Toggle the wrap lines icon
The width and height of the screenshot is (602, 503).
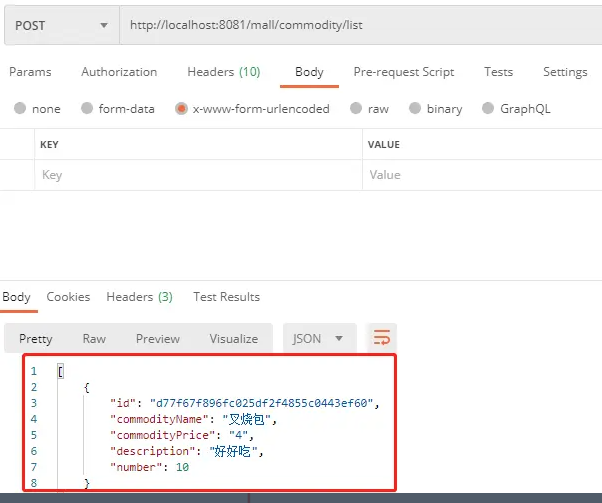(382, 338)
